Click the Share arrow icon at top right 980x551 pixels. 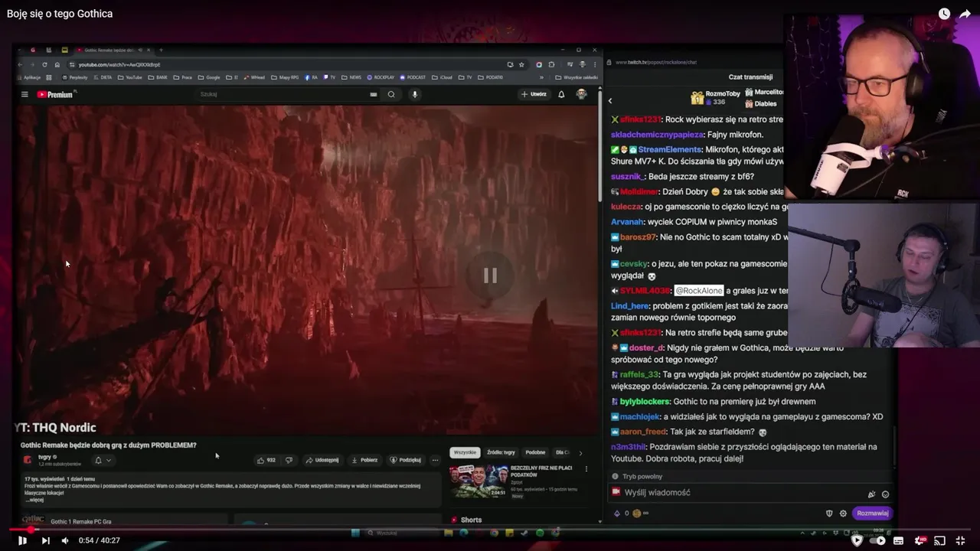965,14
